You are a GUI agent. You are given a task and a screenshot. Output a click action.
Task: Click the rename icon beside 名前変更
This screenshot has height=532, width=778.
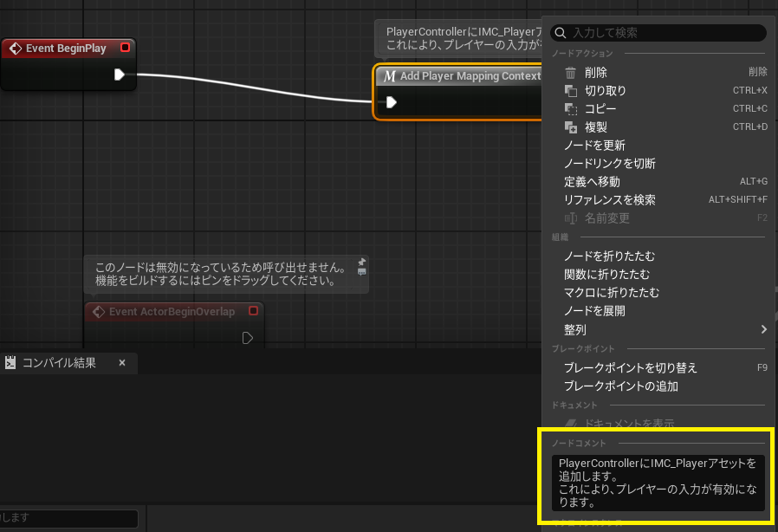pyautogui.click(x=571, y=218)
